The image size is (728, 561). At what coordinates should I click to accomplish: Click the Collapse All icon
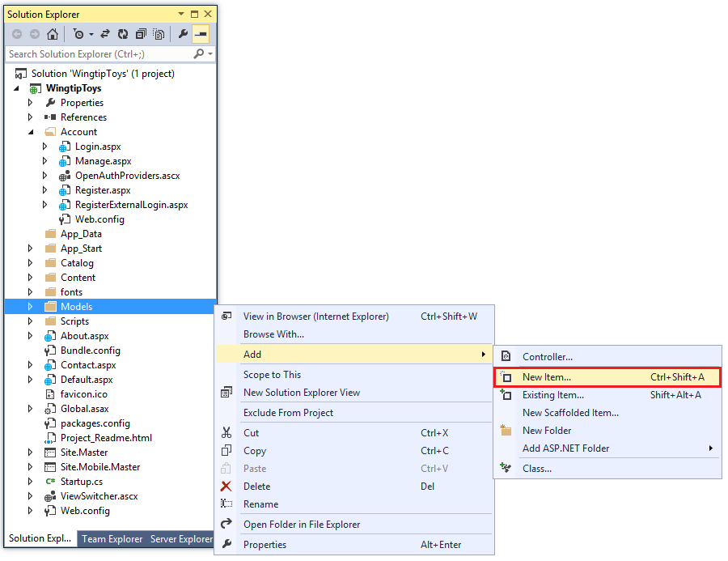pyautogui.click(x=142, y=34)
